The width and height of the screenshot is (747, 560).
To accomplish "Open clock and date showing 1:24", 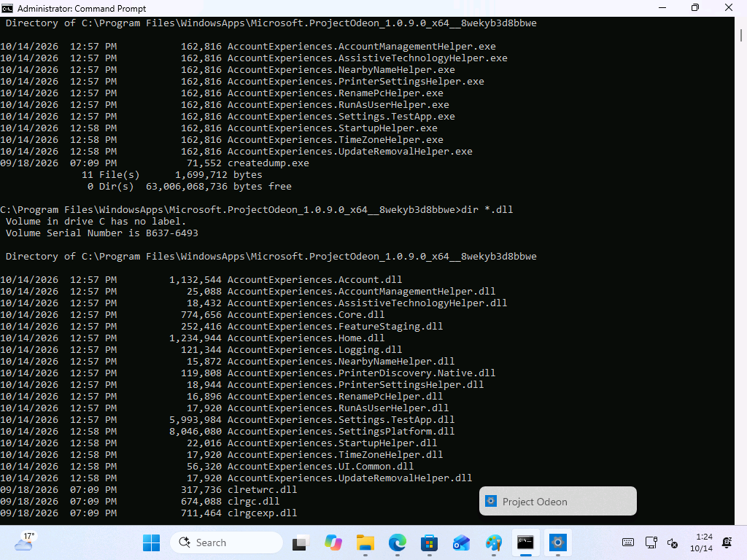I will click(x=702, y=542).
